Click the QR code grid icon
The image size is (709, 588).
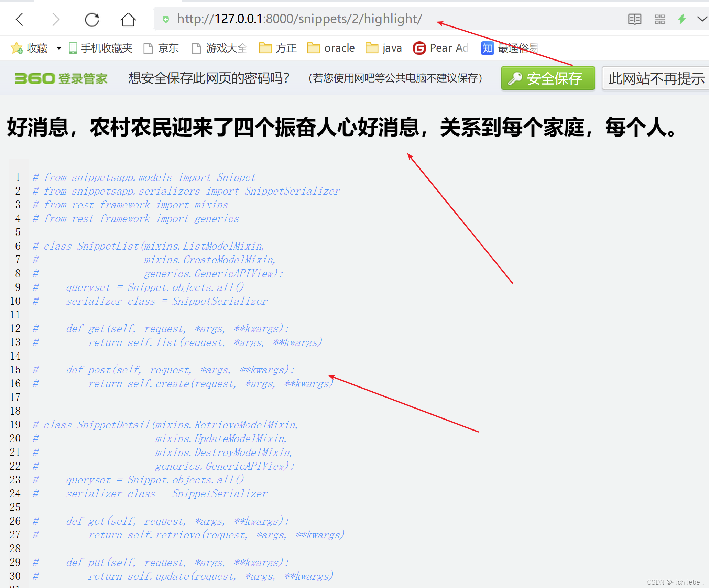point(659,19)
